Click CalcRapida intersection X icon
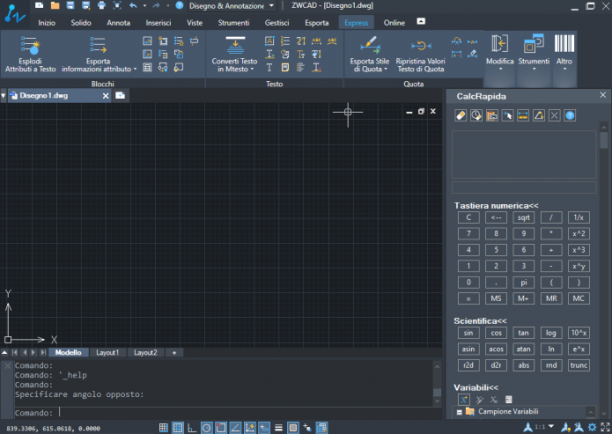This screenshot has width=612, height=434. pyautogui.click(x=554, y=116)
